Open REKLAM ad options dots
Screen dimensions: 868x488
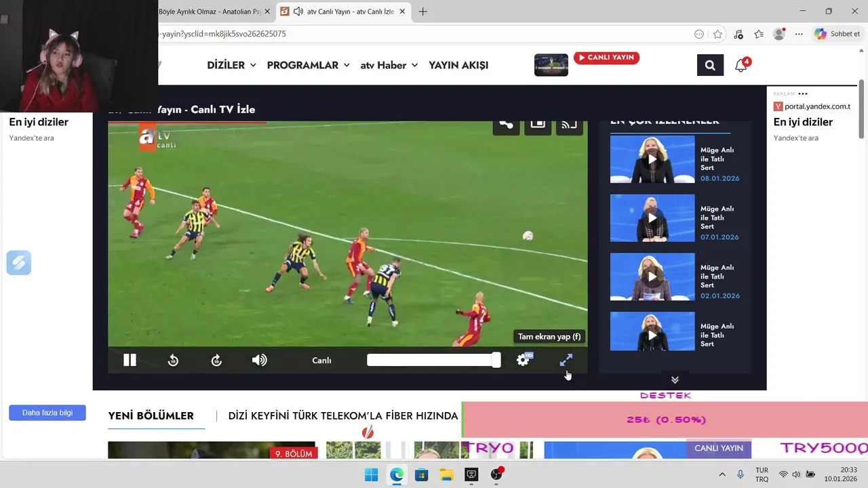tap(803, 94)
